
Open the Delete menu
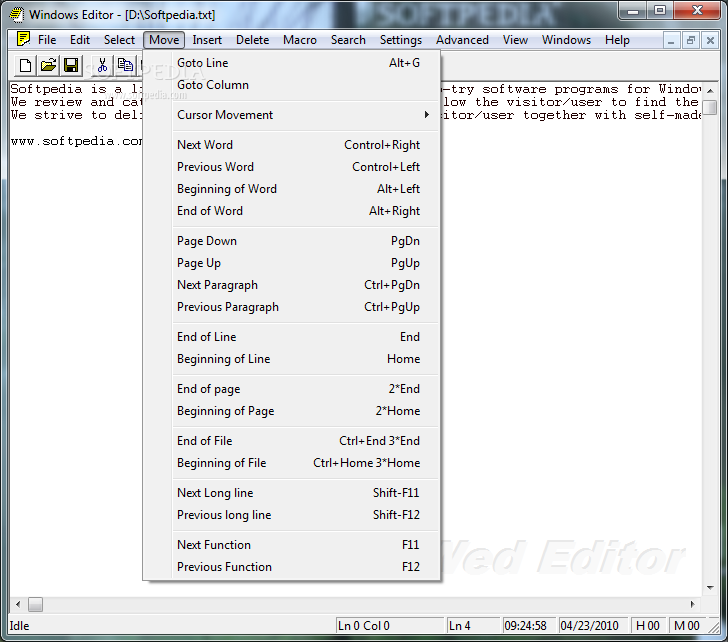[253, 40]
